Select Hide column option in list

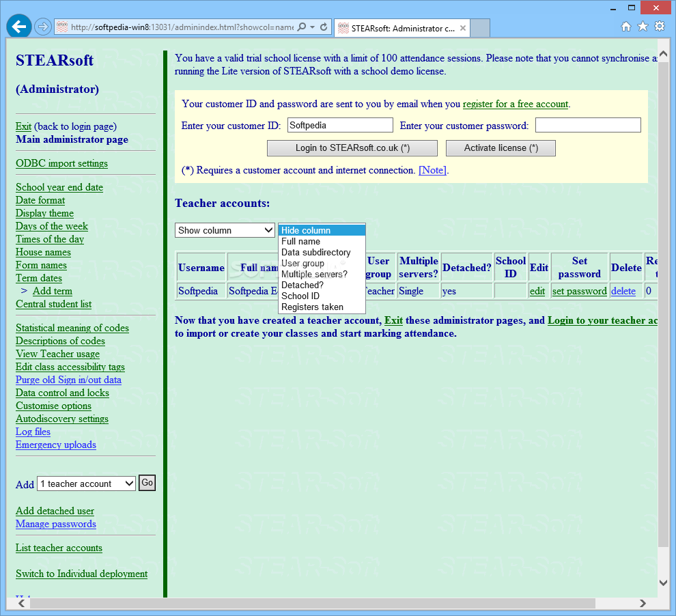pyautogui.click(x=322, y=230)
